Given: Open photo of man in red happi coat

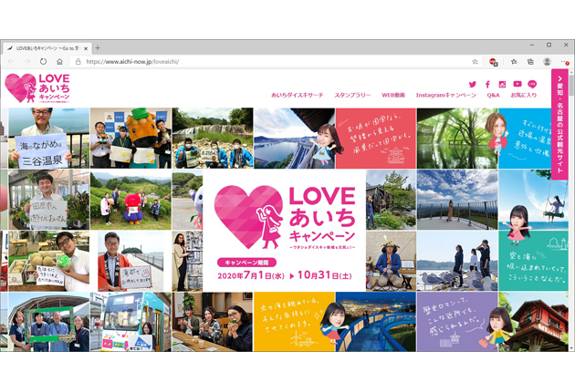Looking at the screenshot, I should coord(131,261).
